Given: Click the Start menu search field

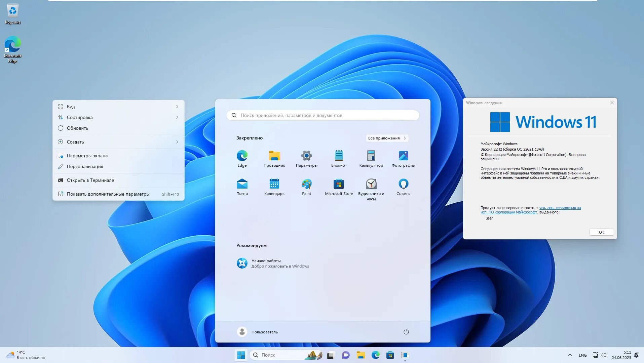Looking at the screenshot, I should pos(323,115).
